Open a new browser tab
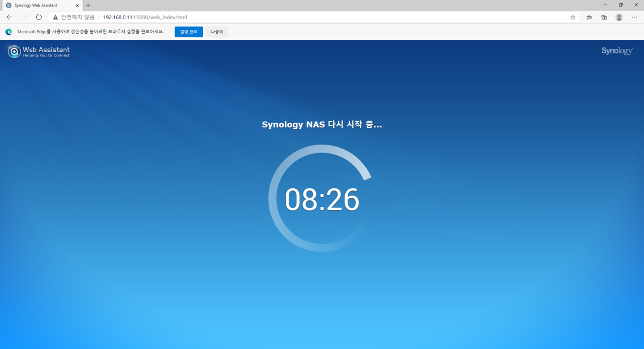The height and width of the screenshot is (349, 644). tap(88, 5)
